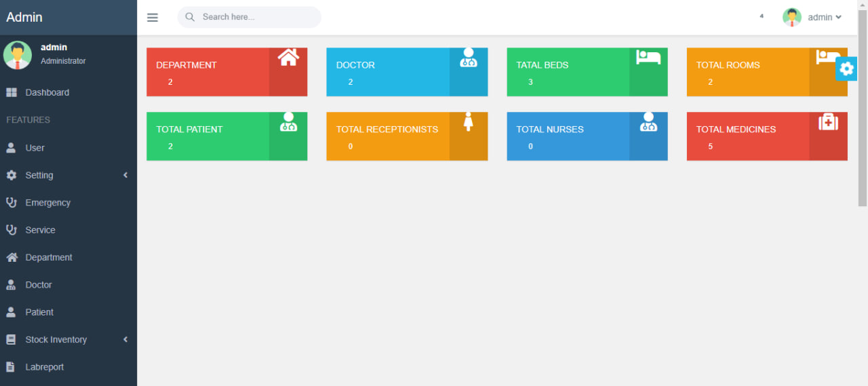The image size is (868, 386).
Task: Click the doctor icon on Doctor card
Action: point(468,58)
